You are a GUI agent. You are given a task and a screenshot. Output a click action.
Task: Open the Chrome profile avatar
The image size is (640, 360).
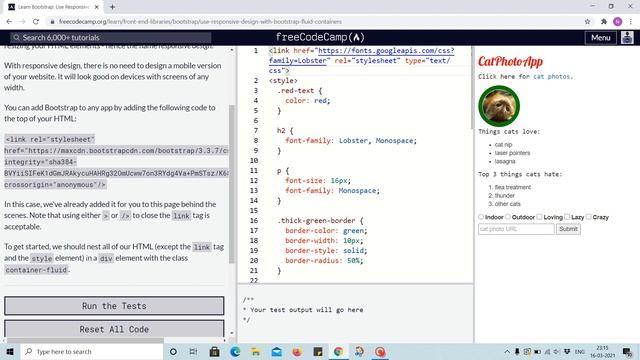point(618,22)
